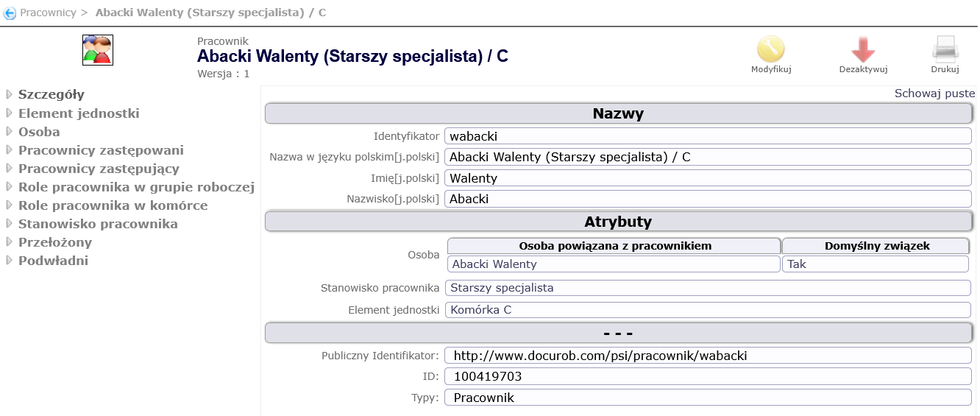Click the Modyfikuj wrench icon

[x=770, y=49]
